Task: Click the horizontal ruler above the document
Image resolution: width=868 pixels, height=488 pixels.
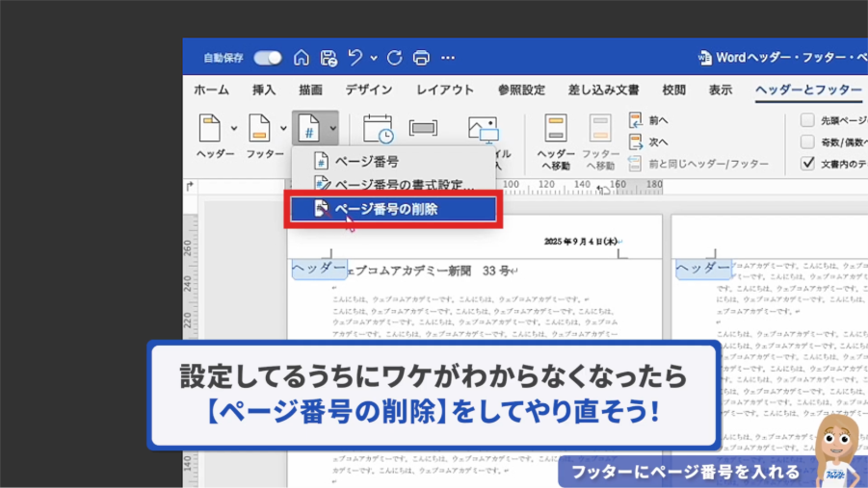Action: pyautogui.click(x=559, y=187)
